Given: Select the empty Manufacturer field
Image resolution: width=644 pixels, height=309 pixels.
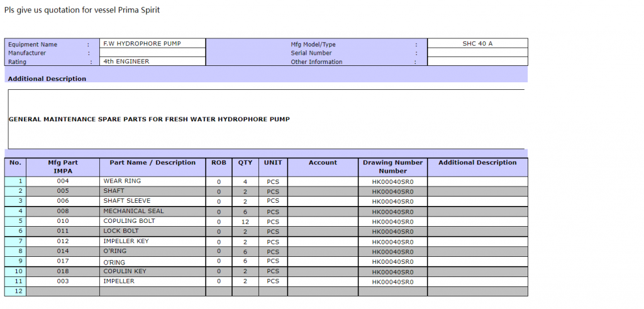Looking at the screenshot, I should [x=153, y=53].
